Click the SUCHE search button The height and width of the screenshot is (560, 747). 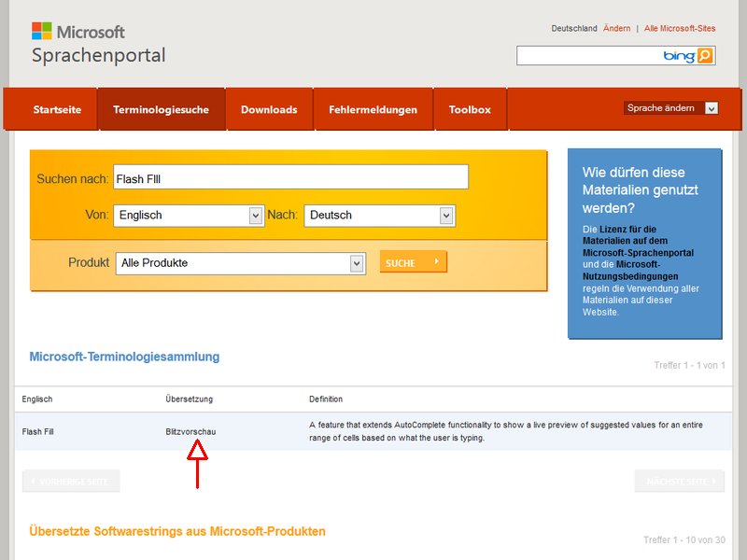413,262
